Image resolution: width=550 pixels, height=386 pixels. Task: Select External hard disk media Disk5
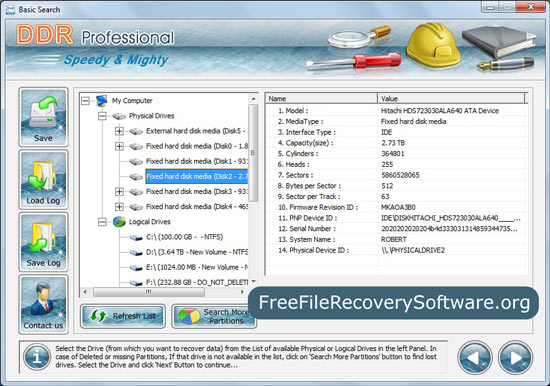tap(196, 131)
